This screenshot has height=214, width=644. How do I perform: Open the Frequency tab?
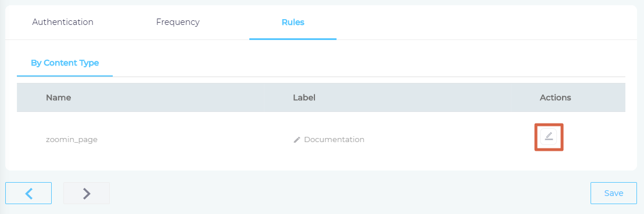178,22
